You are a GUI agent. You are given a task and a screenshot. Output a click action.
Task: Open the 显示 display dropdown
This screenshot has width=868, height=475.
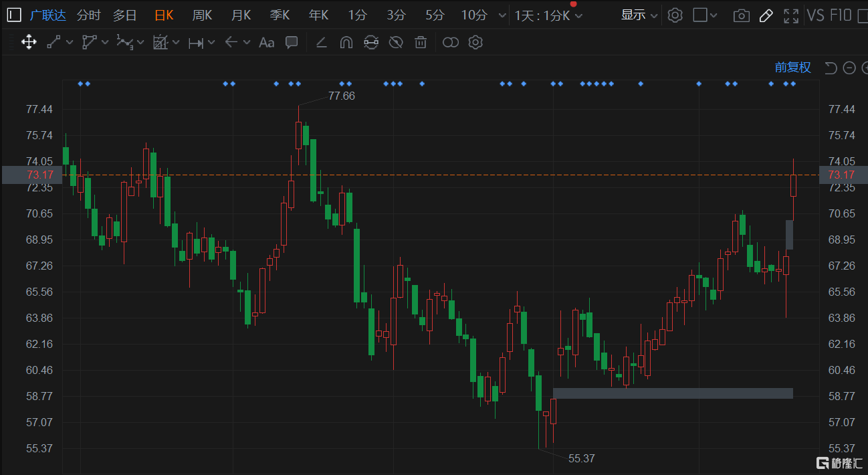639,15
